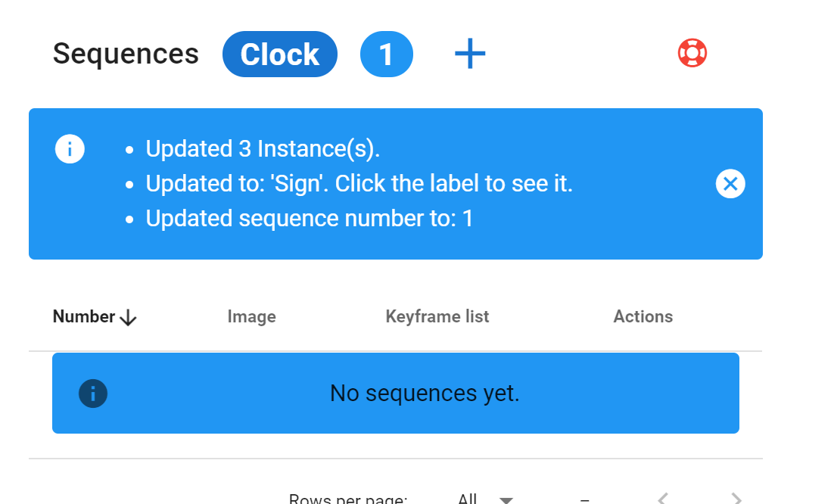Open help via the red lifebuoy icon
The image size is (834, 504).
point(692,53)
